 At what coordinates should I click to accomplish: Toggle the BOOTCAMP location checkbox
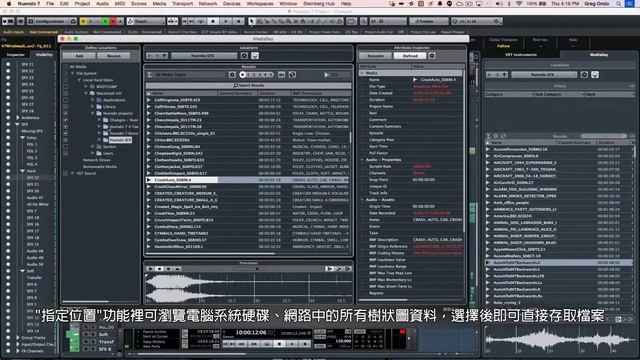[66, 87]
